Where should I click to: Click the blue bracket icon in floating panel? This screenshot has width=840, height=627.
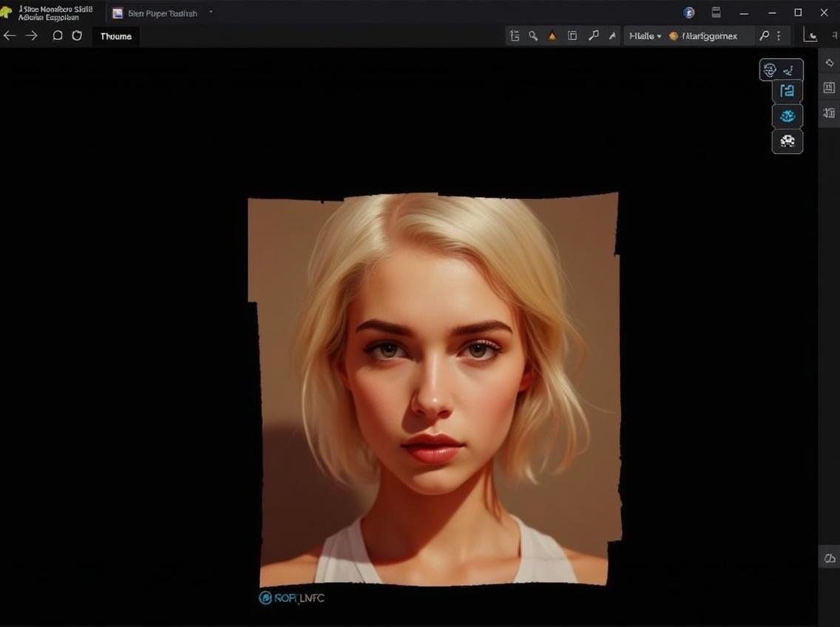[x=787, y=91]
